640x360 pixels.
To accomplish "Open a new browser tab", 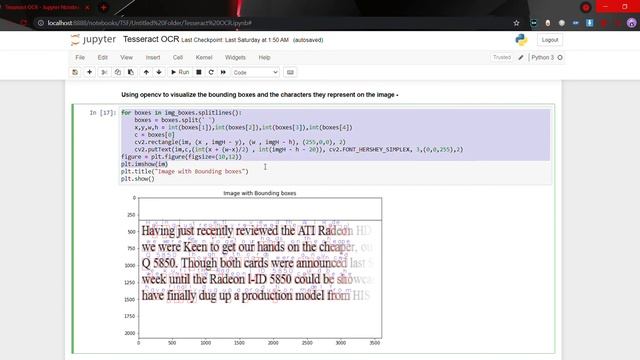I will pyautogui.click(x=103, y=7).
